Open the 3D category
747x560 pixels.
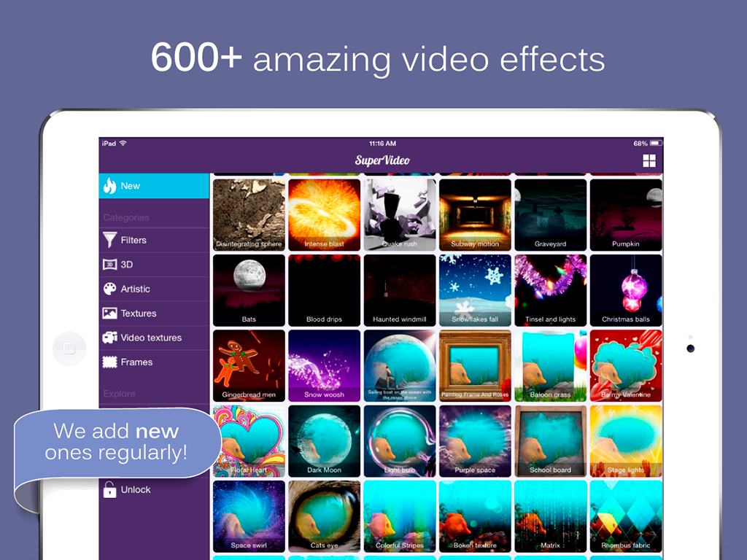pos(154,264)
